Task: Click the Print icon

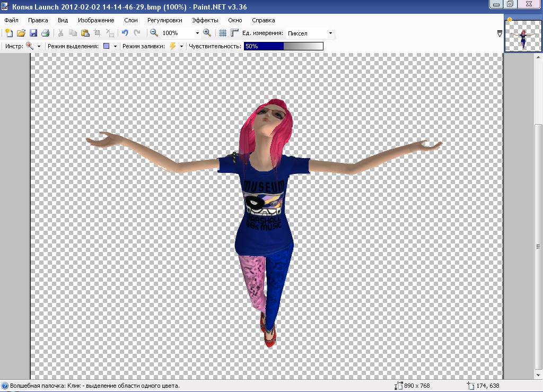Action: click(x=45, y=33)
